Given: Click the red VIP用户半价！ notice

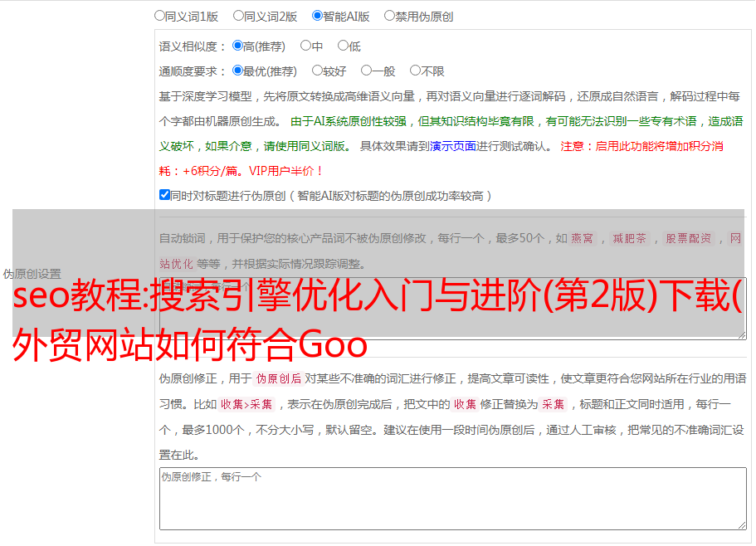Looking at the screenshot, I should (286, 171).
